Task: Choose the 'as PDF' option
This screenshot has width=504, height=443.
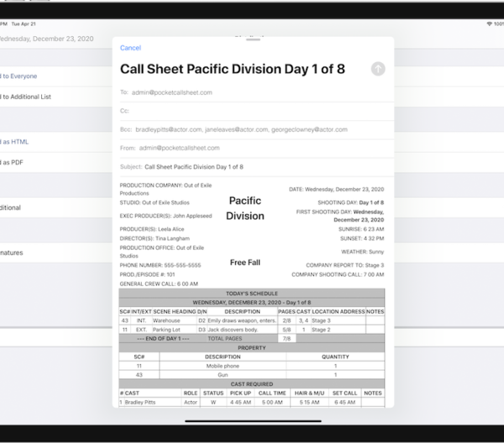Action: 12,162
